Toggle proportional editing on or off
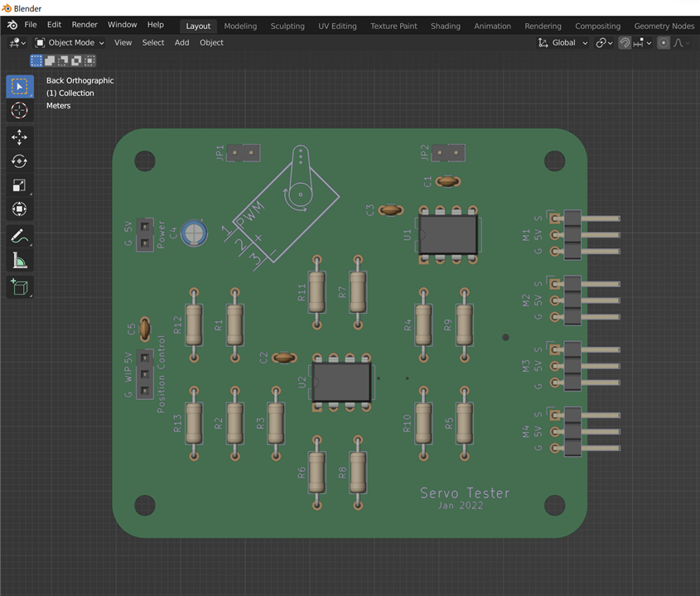 pyautogui.click(x=664, y=43)
